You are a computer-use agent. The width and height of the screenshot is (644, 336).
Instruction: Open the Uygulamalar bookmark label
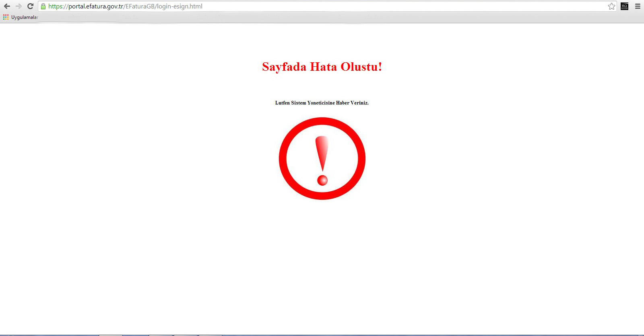point(24,17)
